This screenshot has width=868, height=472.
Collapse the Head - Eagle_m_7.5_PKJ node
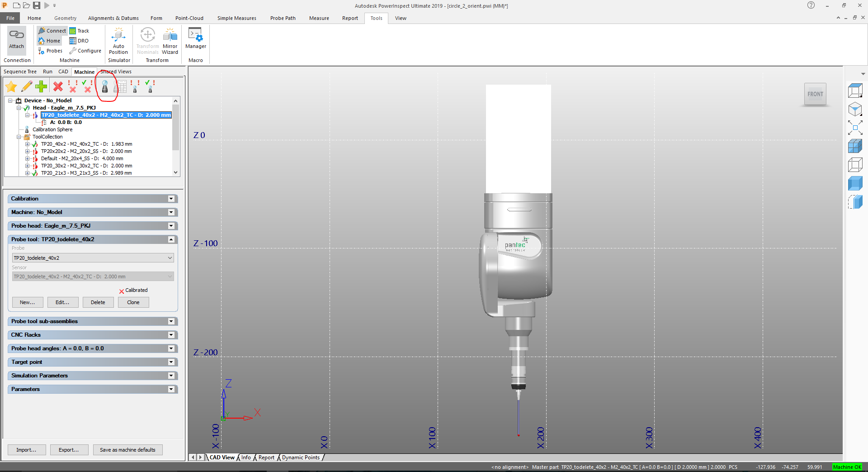[19, 108]
